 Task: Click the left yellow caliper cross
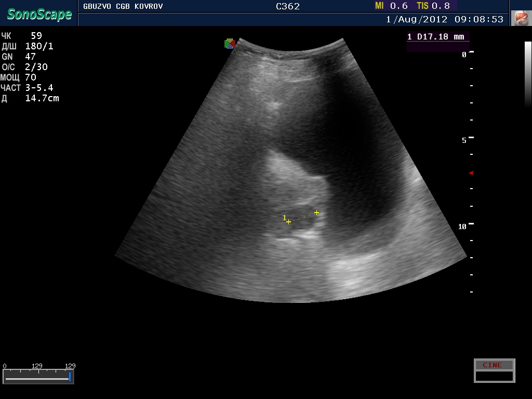(x=289, y=222)
